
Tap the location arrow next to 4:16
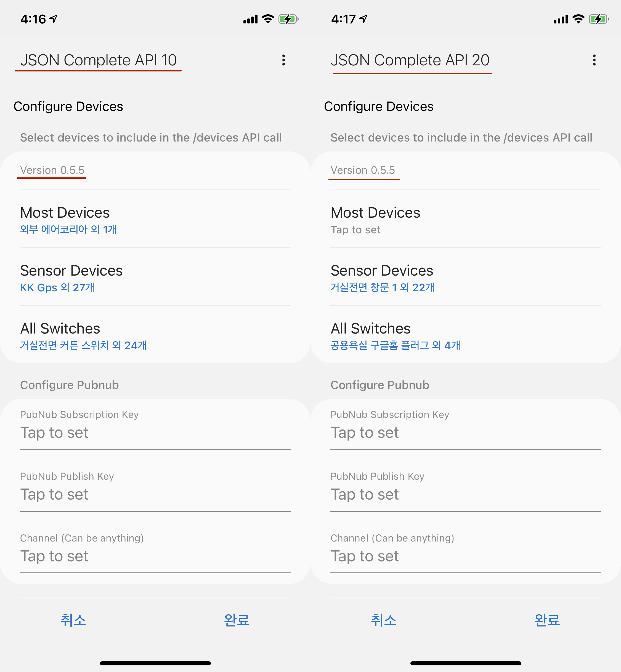[54, 19]
